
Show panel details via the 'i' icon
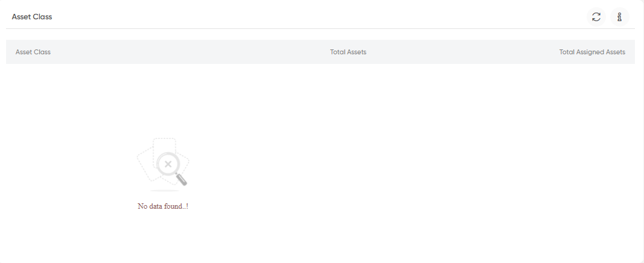620,17
